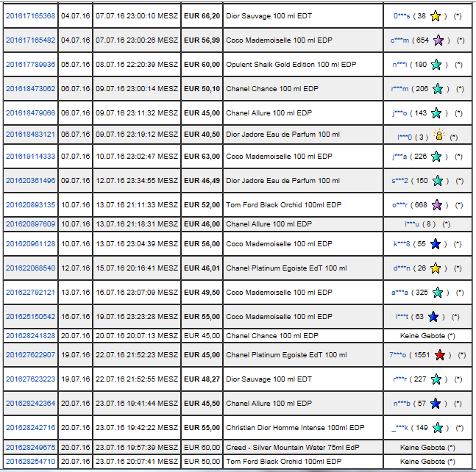Click the yellow star beside bidder 0***s

(x=436, y=15)
